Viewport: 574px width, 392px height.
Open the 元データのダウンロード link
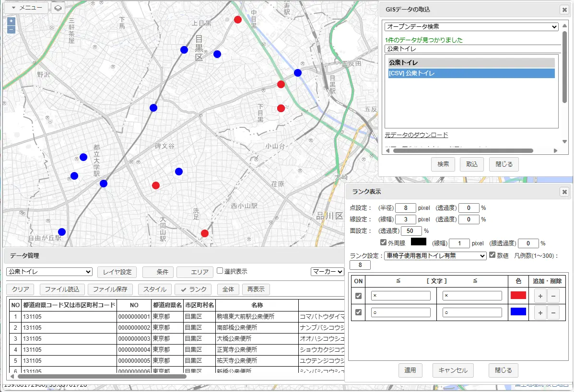416,135
